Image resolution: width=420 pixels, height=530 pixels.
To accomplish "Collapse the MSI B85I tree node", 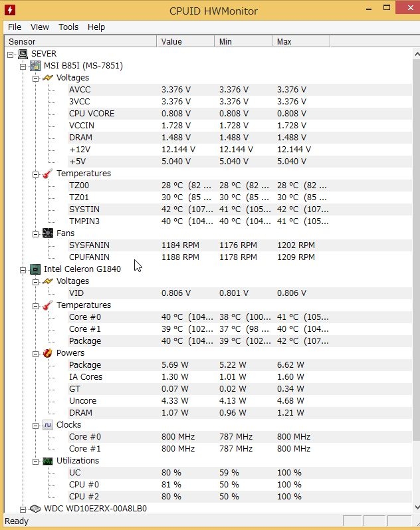I will (x=23, y=66).
